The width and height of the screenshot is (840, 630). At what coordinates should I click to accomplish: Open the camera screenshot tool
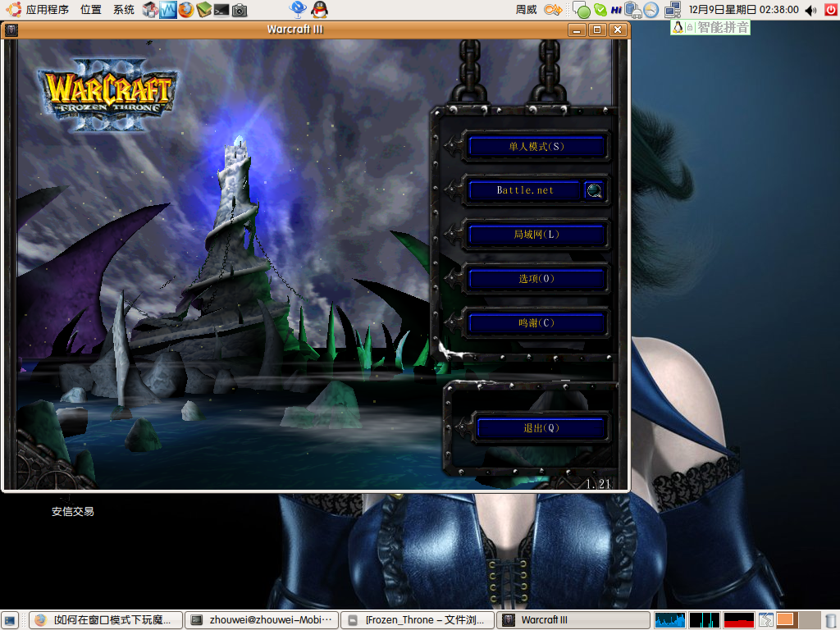click(x=240, y=10)
